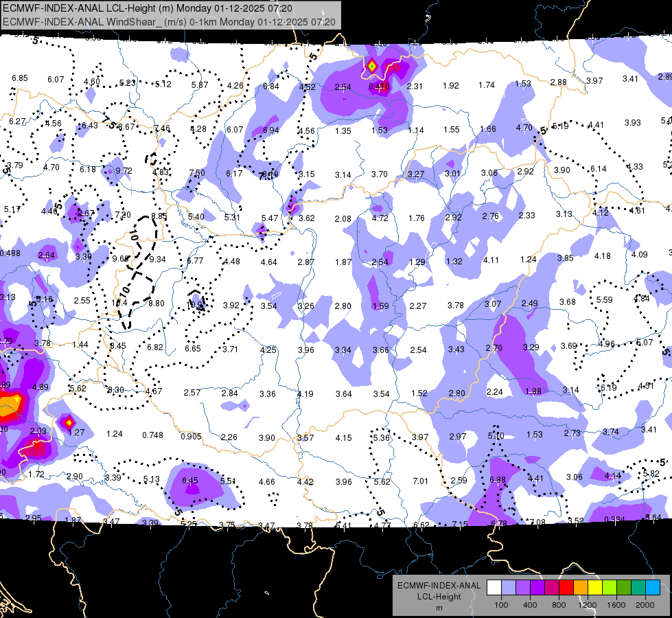Click the white legend swatch below 100
This screenshot has width=672, height=618.
point(494,588)
